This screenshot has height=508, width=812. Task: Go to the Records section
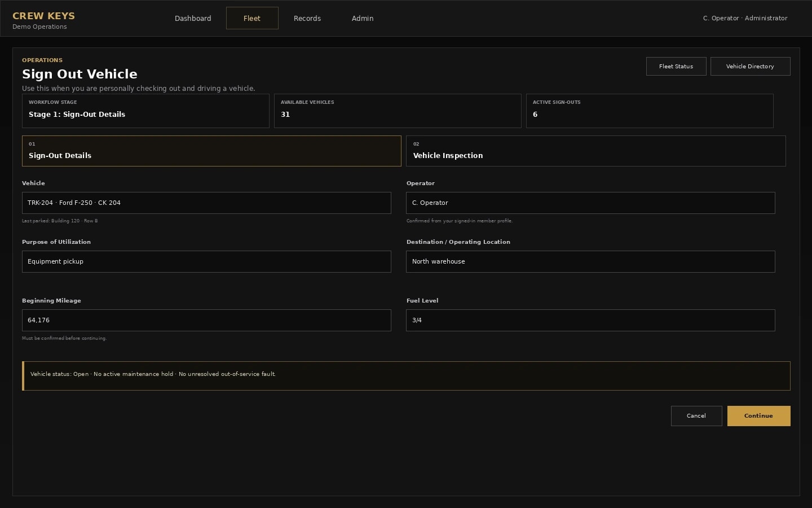[307, 18]
